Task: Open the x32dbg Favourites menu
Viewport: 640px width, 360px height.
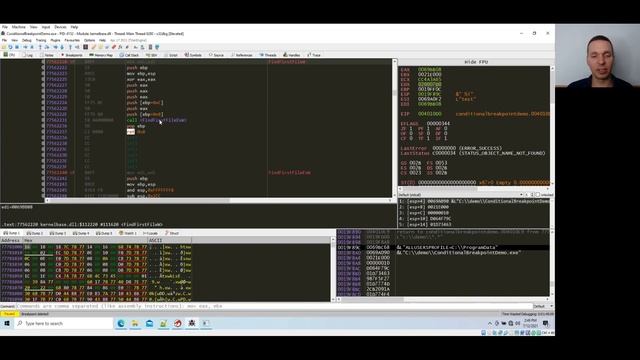Action: (x=72, y=40)
